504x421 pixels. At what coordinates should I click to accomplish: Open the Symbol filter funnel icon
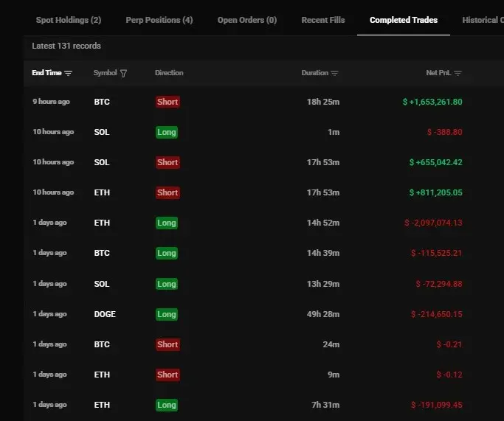coord(123,73)
